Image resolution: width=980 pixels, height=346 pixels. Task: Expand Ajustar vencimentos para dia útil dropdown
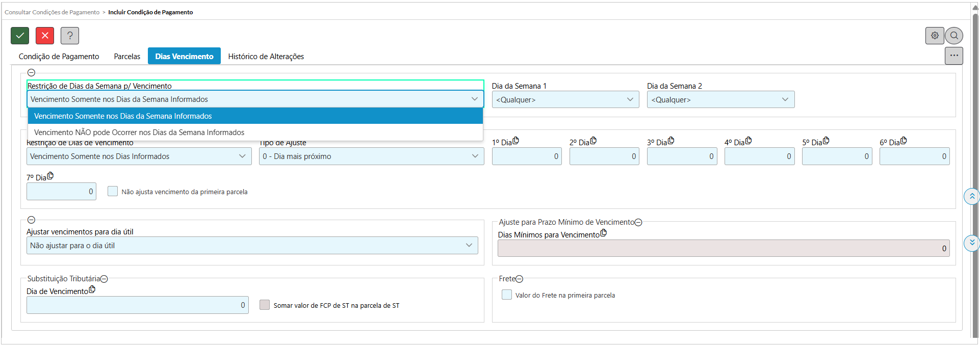coord(252,246)
